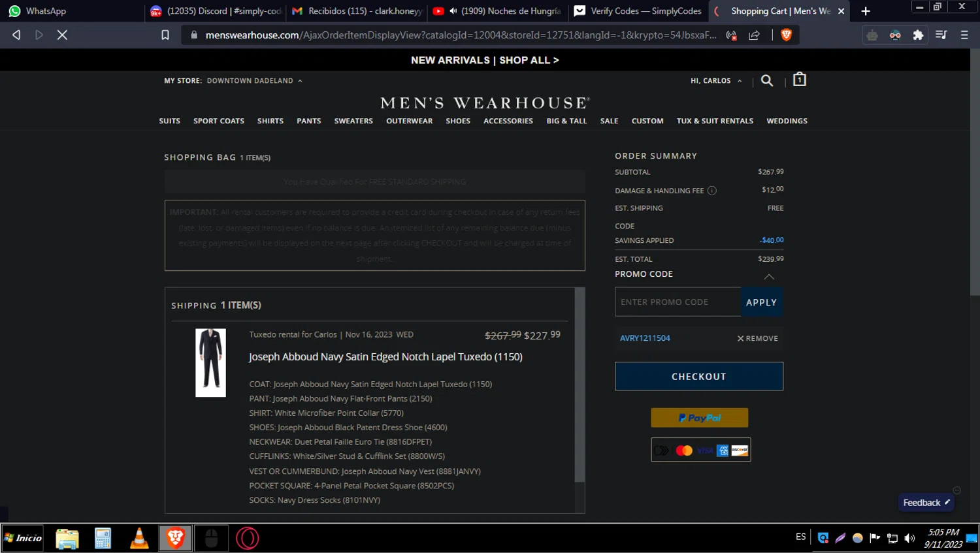Image resolution: width=980 pixels, height=553 pixels.
Task: Click the search magnifier icon
Action: (767, 80)
